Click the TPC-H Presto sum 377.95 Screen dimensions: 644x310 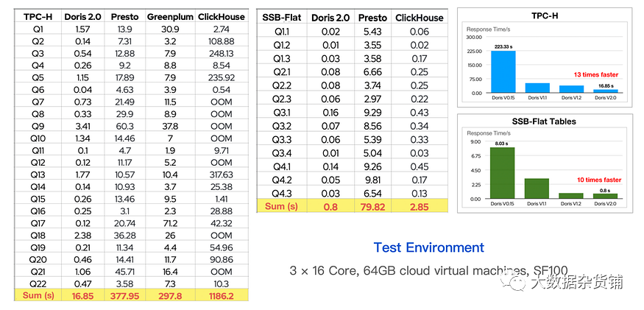[125, 295]
